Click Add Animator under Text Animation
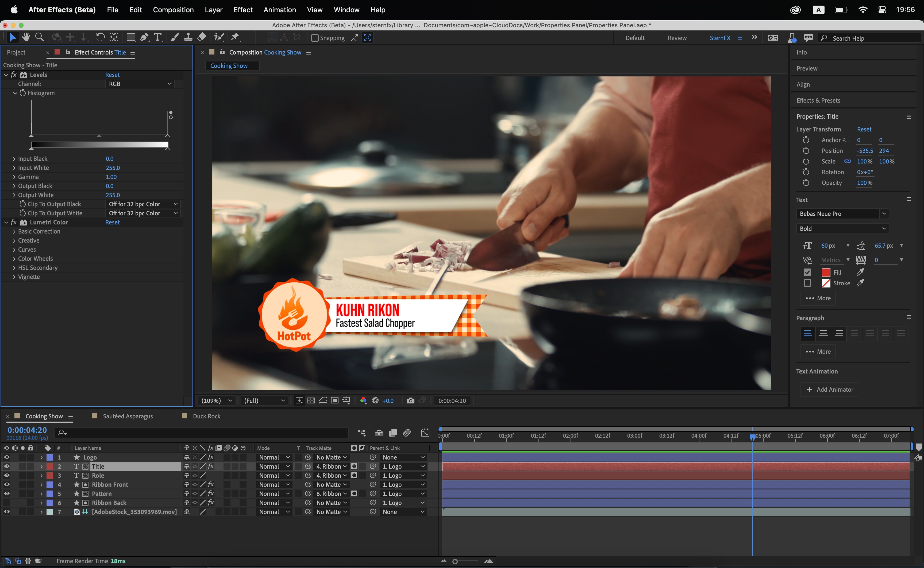 829,390
